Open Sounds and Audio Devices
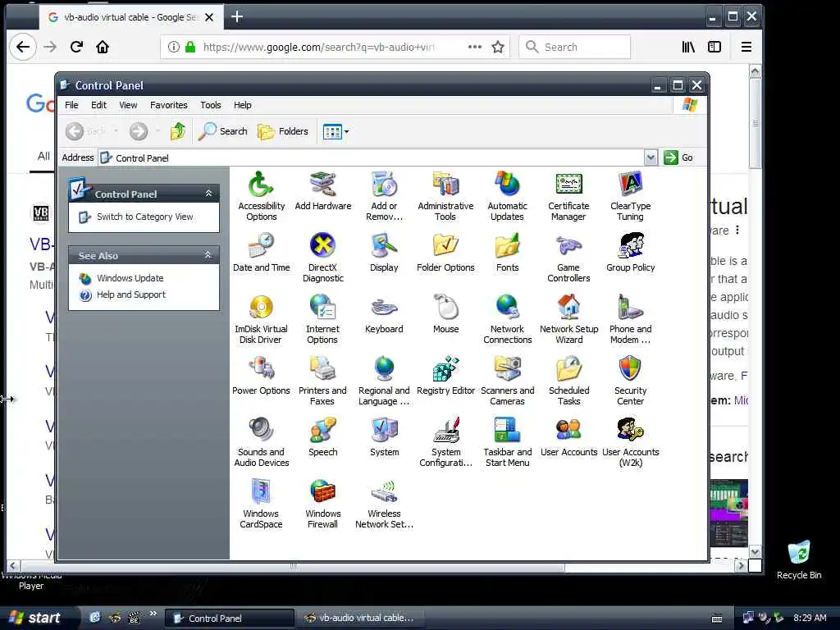 (261, 442)
